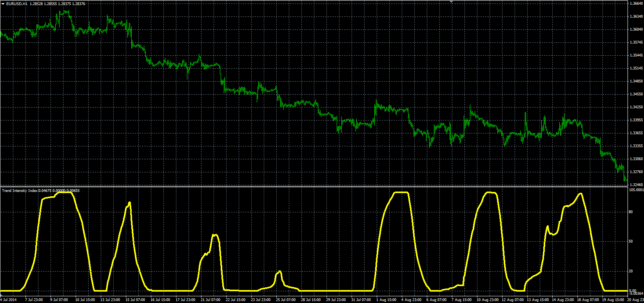Click the 1.34850 price label

click(x=636, y=81)
